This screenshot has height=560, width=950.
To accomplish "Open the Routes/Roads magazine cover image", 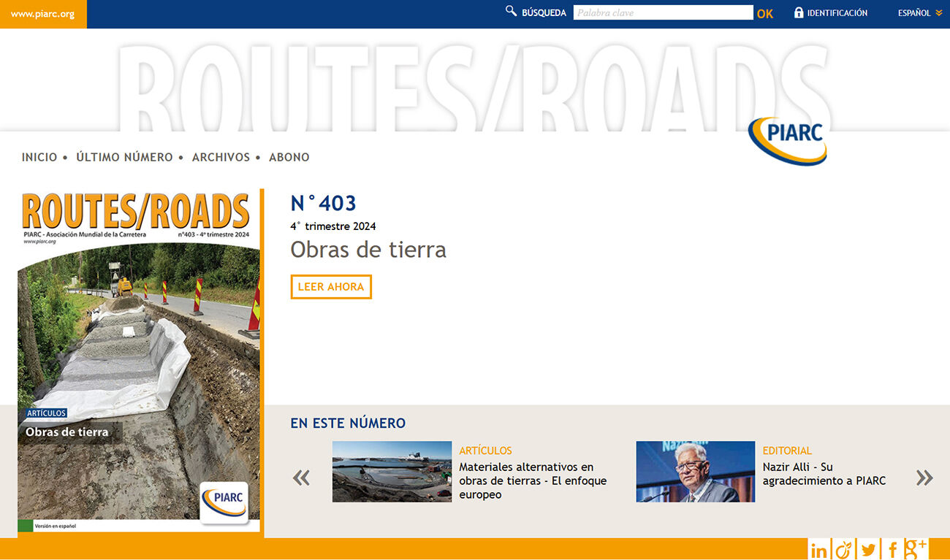I will point(139,363).
